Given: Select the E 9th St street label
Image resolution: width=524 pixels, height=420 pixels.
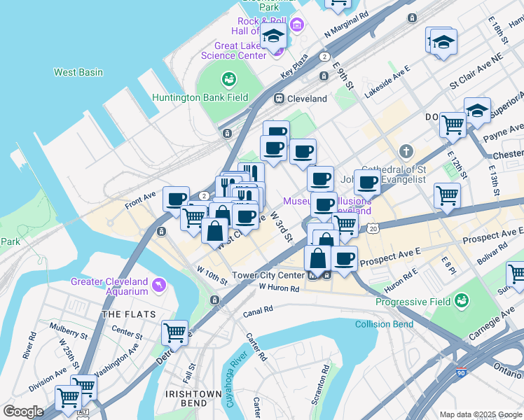Looking at the screenshot, I should point(343,76).
